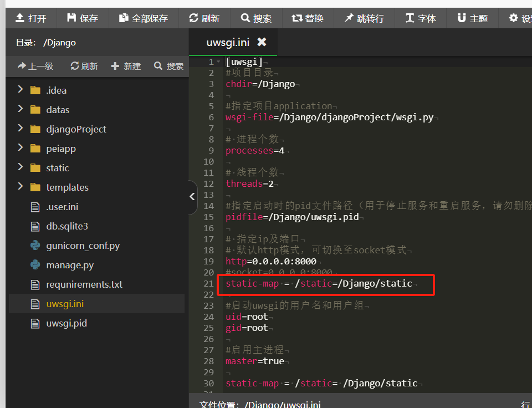Click the wsgi-file path code line
This screenshot has height=408, width=532.
click(x=329, y=117)
